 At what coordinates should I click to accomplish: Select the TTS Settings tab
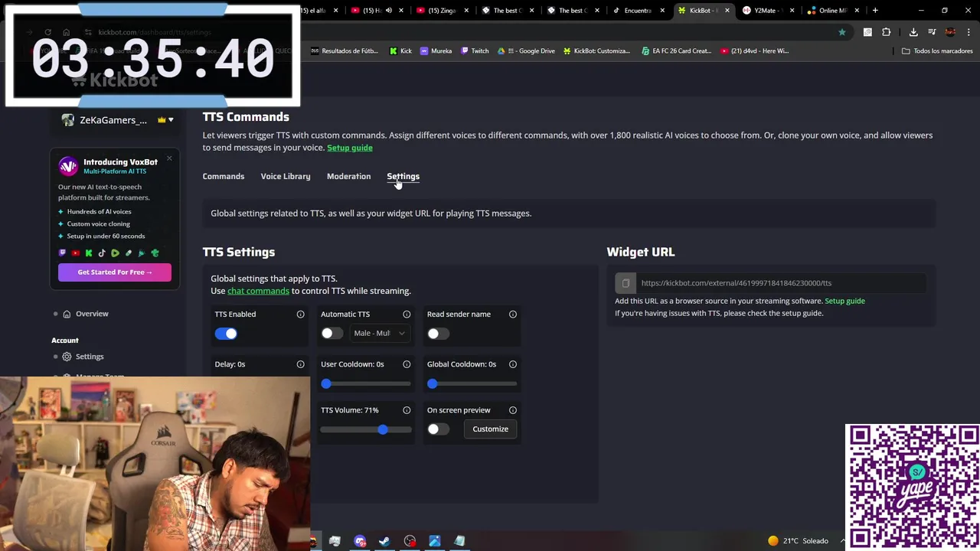point(403,177)
